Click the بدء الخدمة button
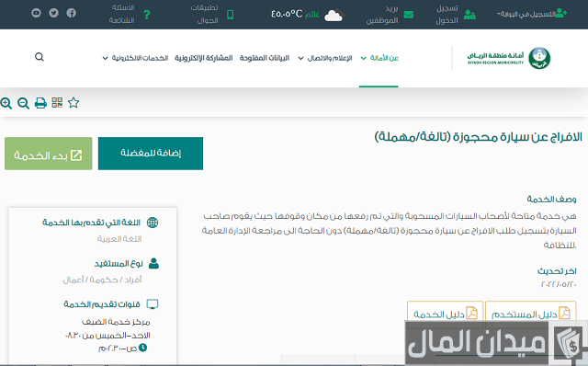 pos(49,154)
